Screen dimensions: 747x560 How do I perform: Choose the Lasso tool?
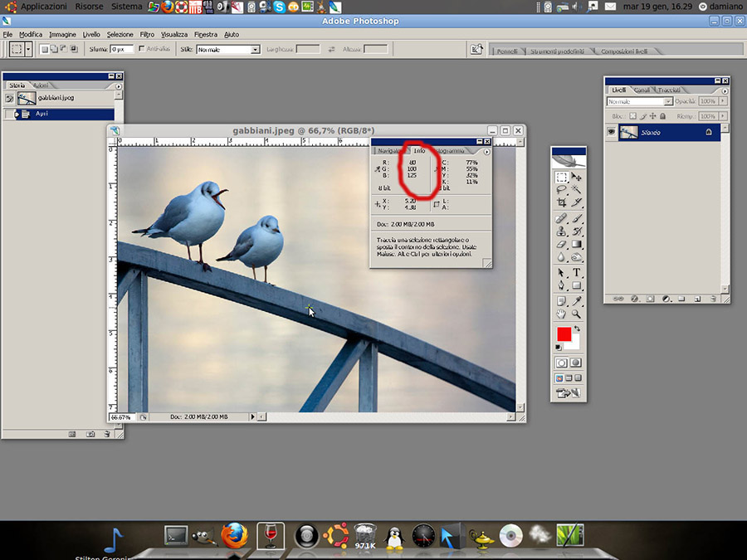pyautogui.click(x=562, y=190)
